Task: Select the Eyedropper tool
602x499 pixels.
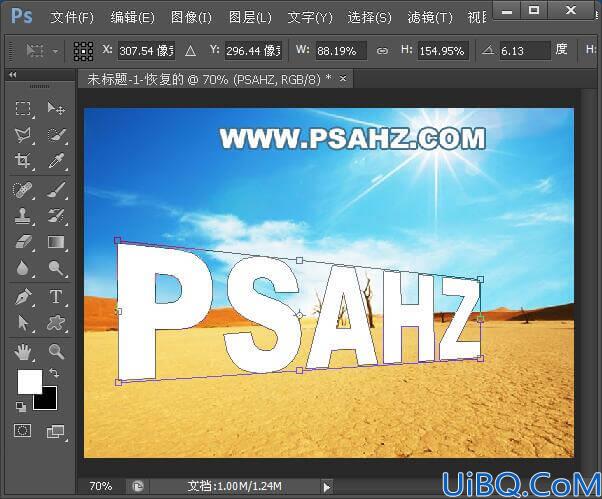Action: pos(56,160)
